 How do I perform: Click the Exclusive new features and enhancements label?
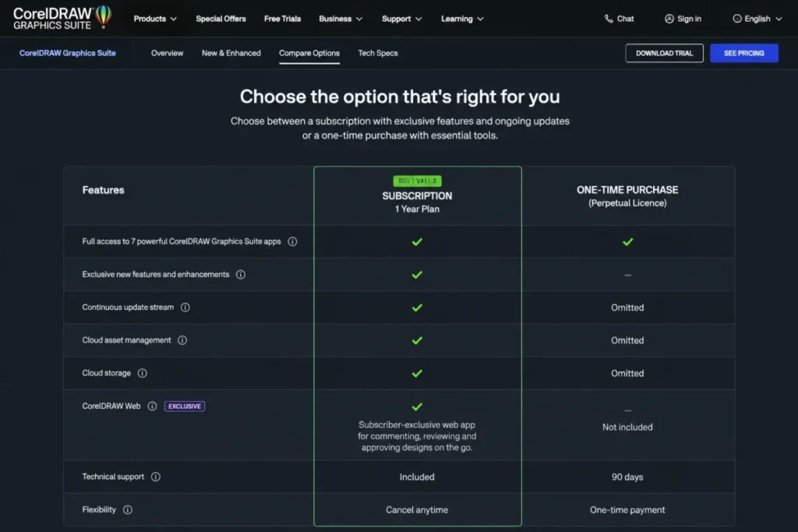[x=156, y=274]
